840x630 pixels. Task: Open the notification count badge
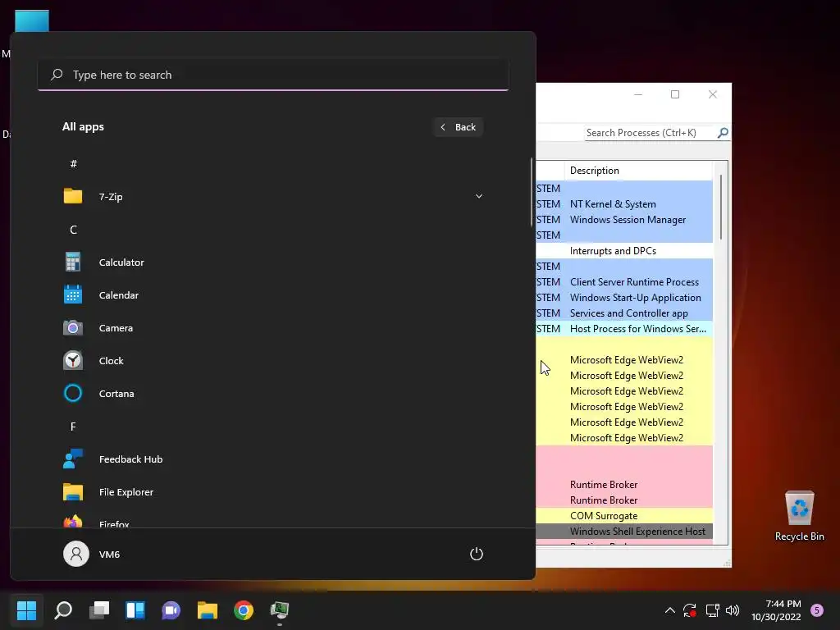coord(817,609)
